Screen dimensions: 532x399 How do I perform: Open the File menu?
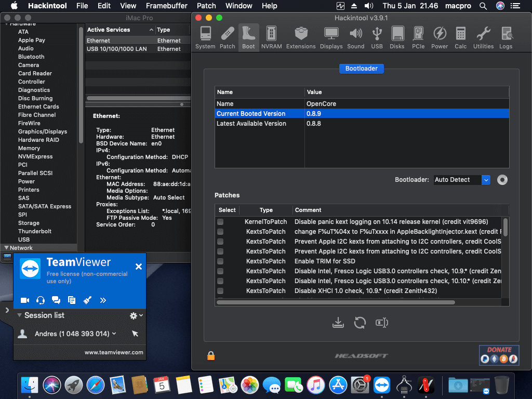click(x=82, y=6)
